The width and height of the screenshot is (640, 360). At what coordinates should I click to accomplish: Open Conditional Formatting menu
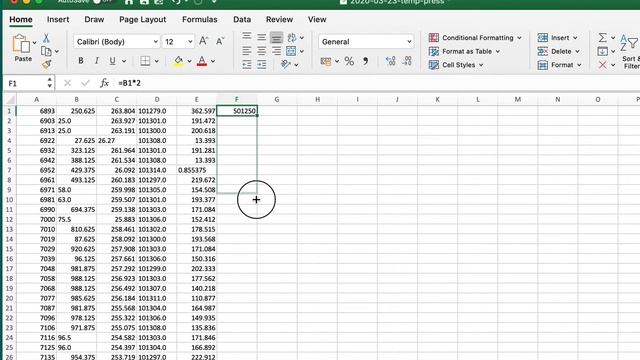475,38
